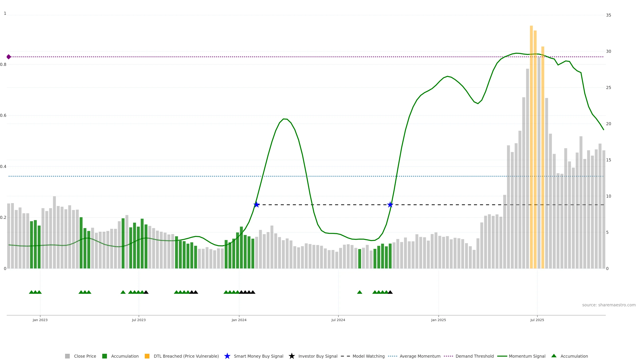Click the second blue star near late 2024
Image resolution: width=644 pixels, height=362 pixels.
tap(390, 205)
